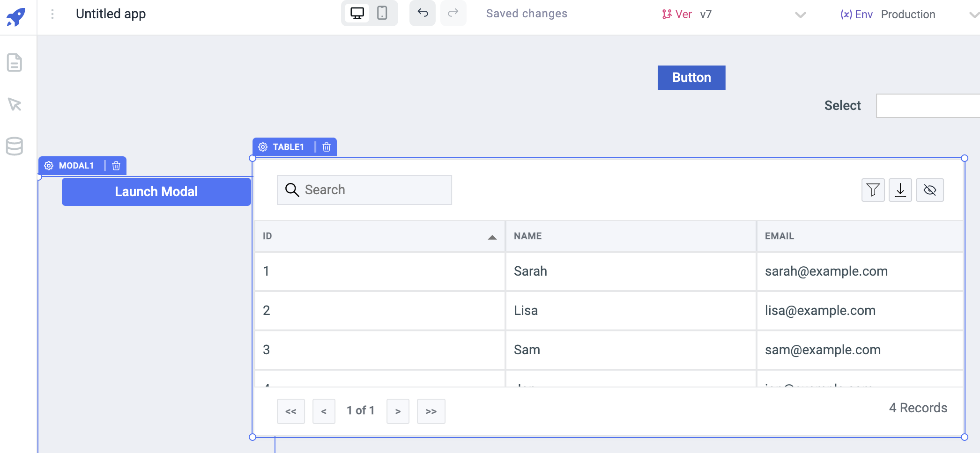Click the table download icon
This screenshot has width=980, height=453.
900,190
